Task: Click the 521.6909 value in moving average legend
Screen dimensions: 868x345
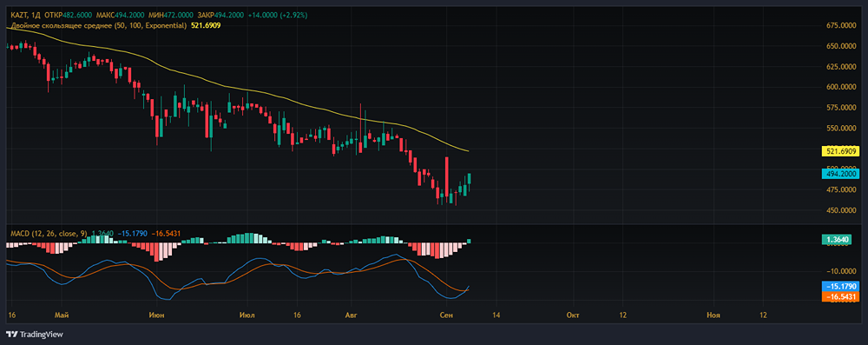Action: [x=206, y=25]
